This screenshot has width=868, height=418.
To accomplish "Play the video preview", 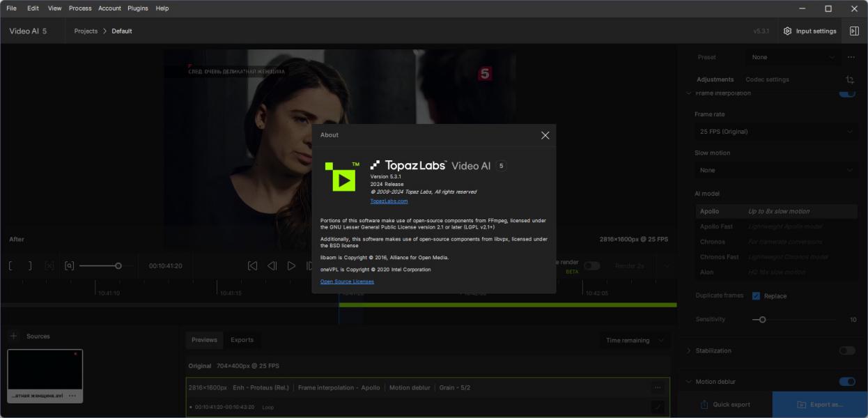I will click(x=291, y=266).
